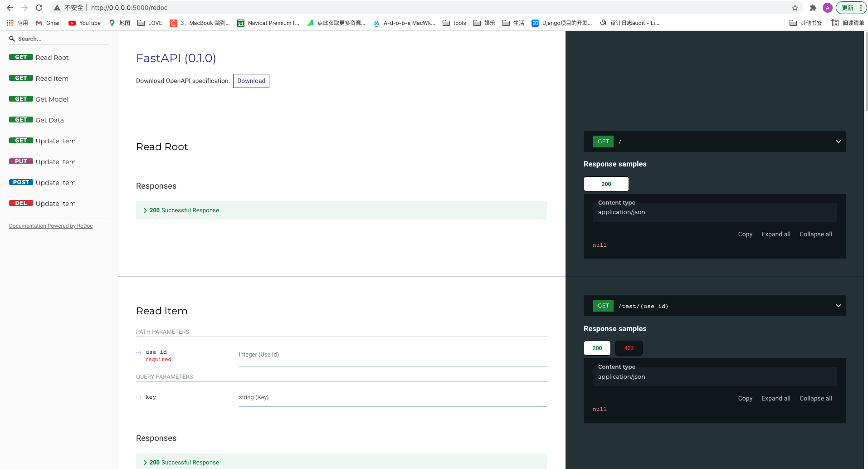This screenshot has width=868, height=469.
Task: Expand 200 Successful Response under Read Root
Action: coord(184,210)
